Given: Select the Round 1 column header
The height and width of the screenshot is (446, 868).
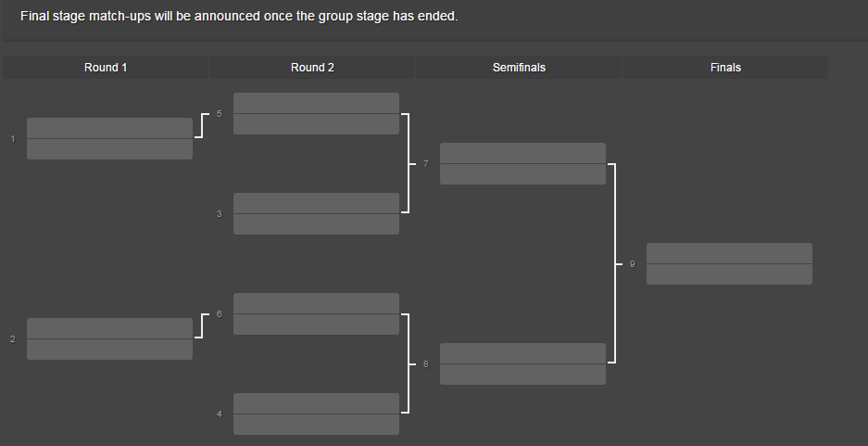Looking at the screenshot, I should 106,67.
